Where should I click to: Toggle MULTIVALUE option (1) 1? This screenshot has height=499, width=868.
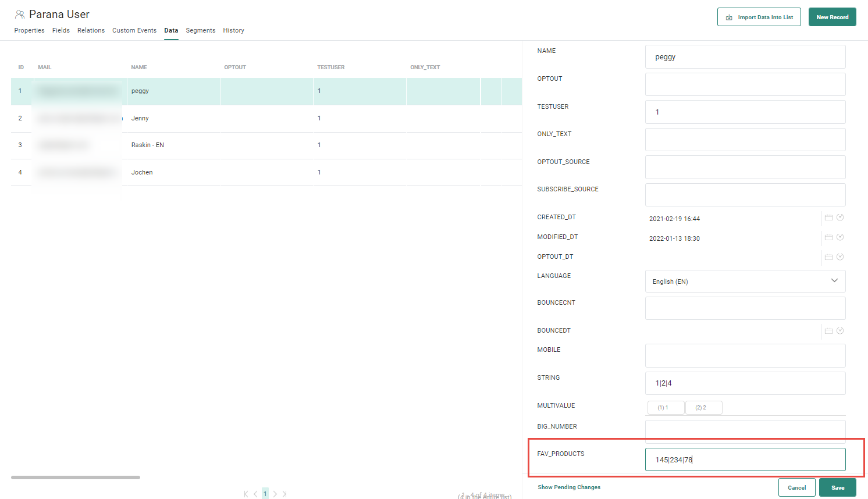[x=666, y=408]
